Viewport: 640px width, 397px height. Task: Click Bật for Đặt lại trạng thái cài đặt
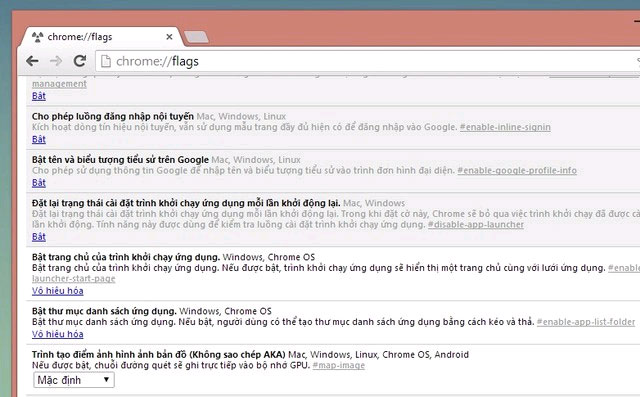pos(39,237)
